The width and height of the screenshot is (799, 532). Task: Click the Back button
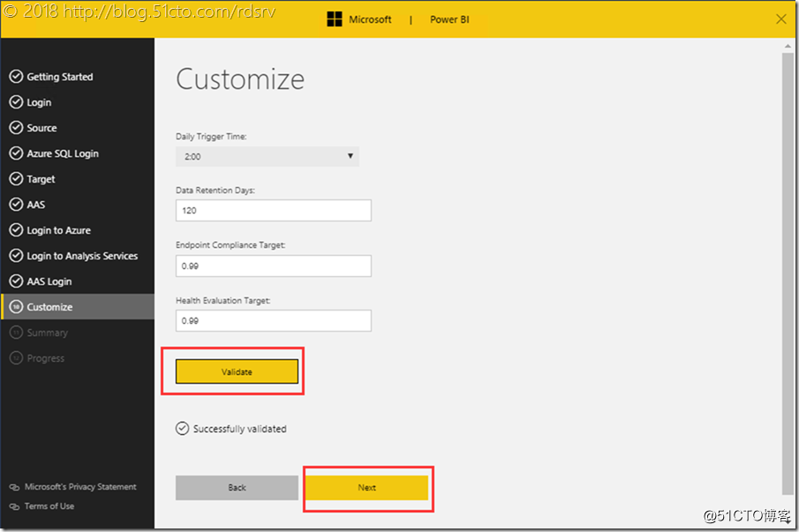[237, 488]
